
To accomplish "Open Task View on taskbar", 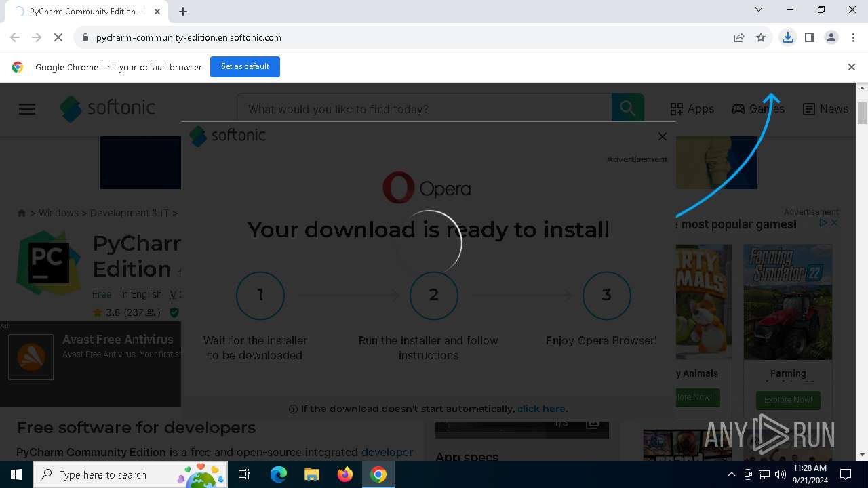I will (x=244, y=474).
